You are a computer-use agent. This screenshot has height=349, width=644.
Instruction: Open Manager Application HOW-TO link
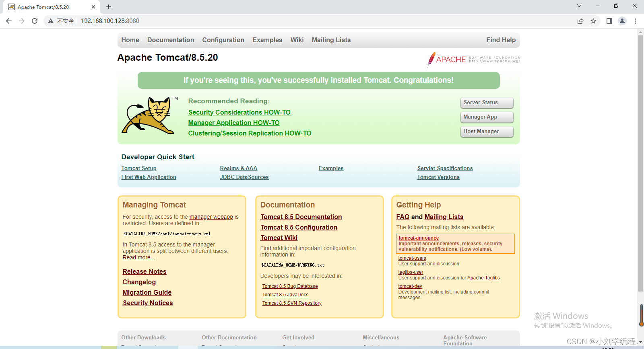234,123
